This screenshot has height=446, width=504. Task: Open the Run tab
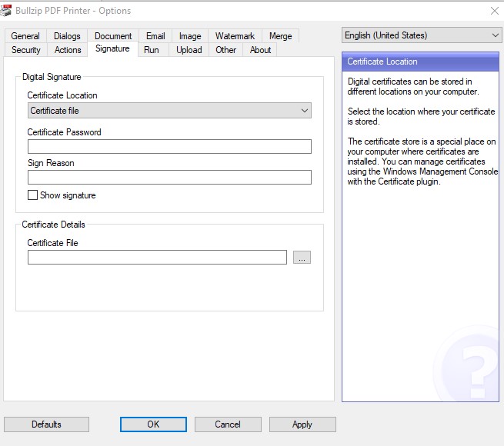coord(152,50)
